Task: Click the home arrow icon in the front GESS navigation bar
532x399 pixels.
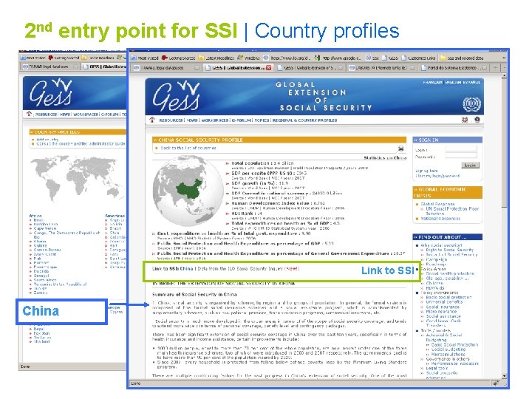Action: [152, 120]
